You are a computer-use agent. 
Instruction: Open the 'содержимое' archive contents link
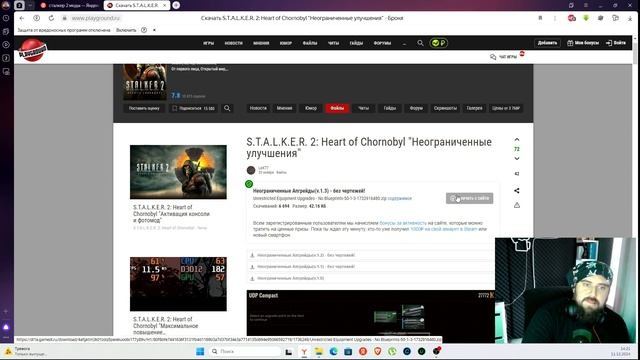point(400,198)
